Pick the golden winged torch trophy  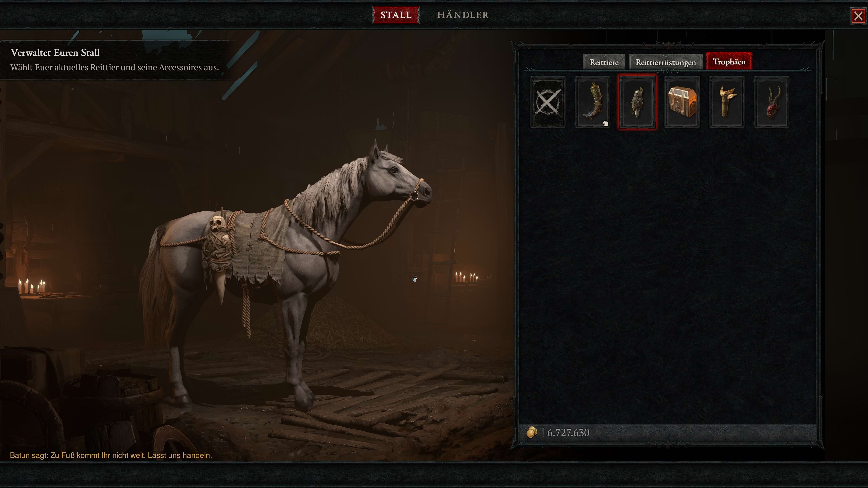click(x=726, y=102)
